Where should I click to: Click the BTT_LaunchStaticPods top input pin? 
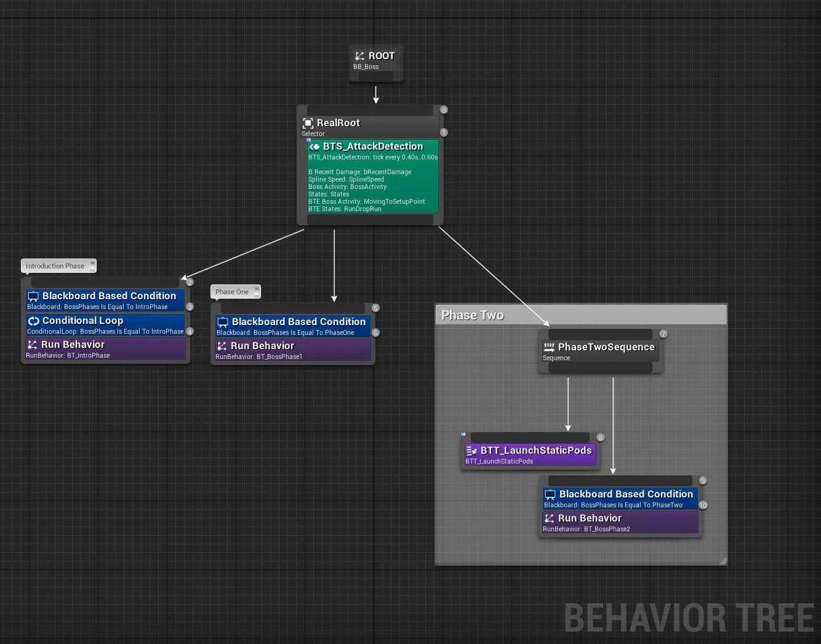[530, 437]
